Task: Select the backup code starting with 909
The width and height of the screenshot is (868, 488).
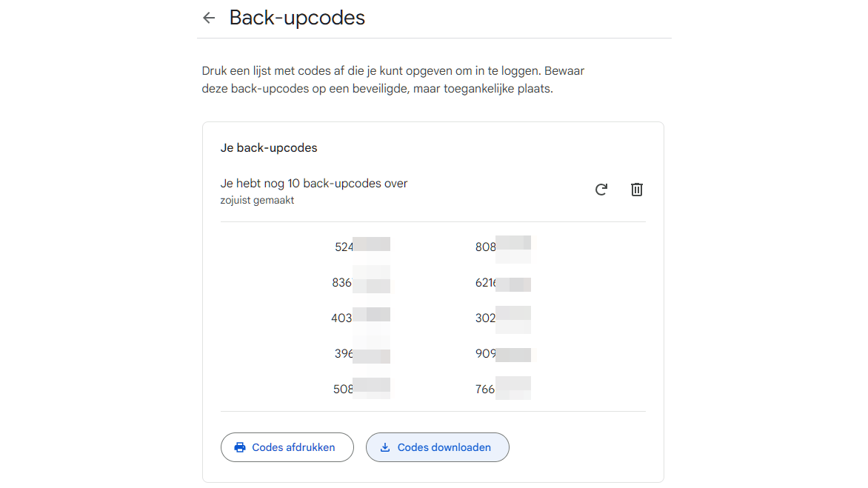Action: pos(503,354)
